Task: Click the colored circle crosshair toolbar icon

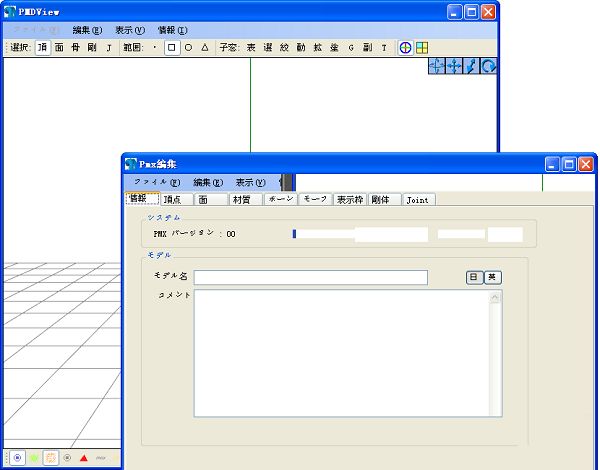Action: tap(405, 48)
